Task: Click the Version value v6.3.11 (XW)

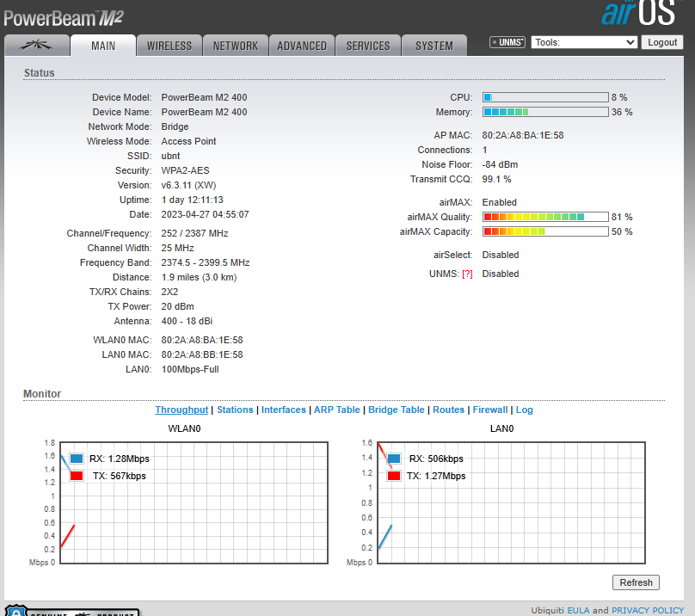Action: tap(189, 185)
